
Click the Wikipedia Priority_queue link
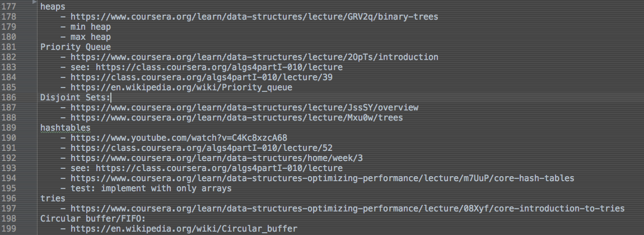click(x=181, y=87)
